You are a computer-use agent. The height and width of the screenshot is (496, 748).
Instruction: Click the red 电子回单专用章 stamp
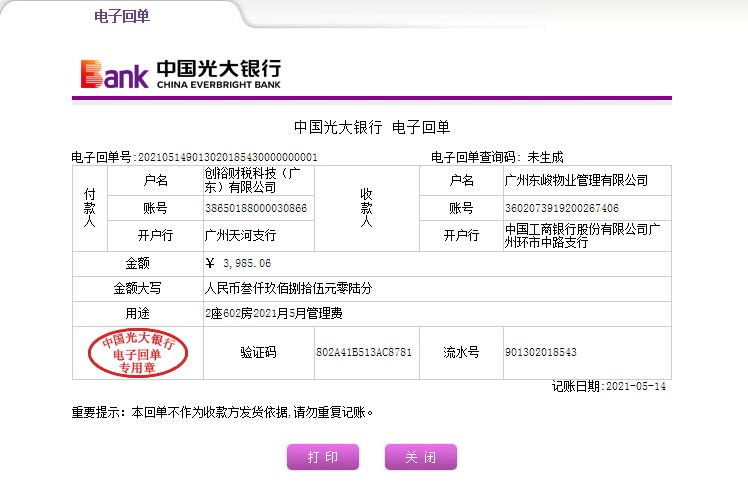click(138, 354)
